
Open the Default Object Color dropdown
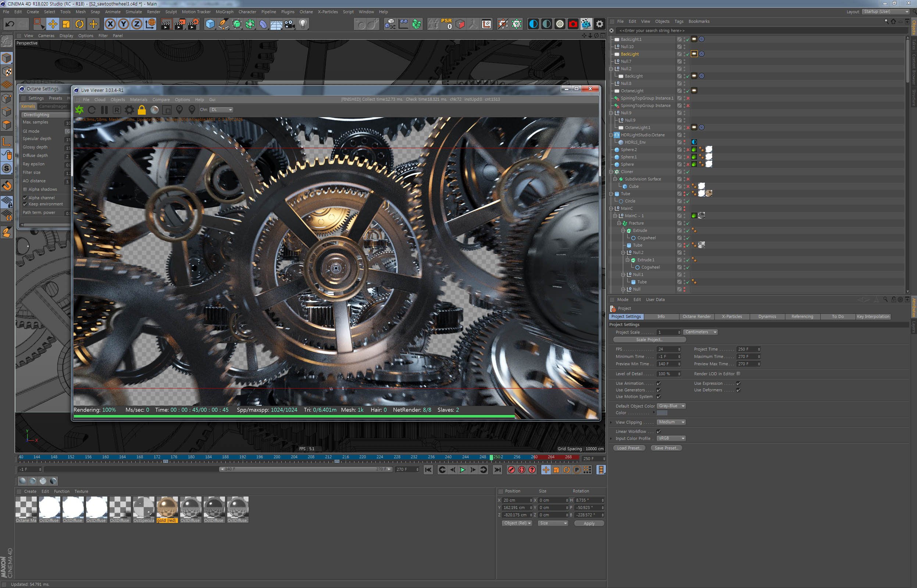671,406
